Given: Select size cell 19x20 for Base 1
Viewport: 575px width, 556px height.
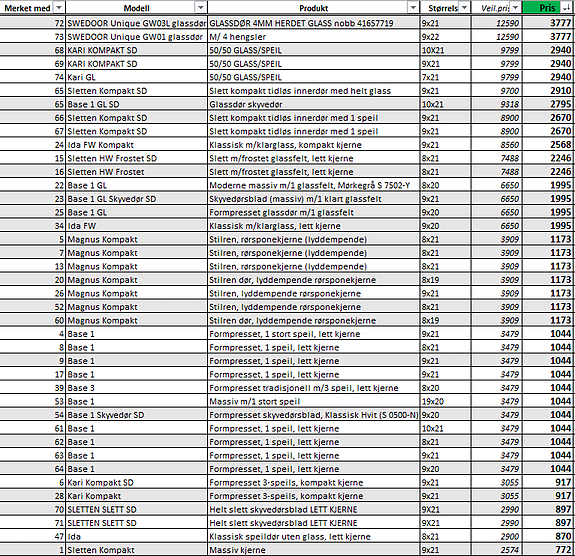Looking at the screenshot, I should tap(445, 402).
